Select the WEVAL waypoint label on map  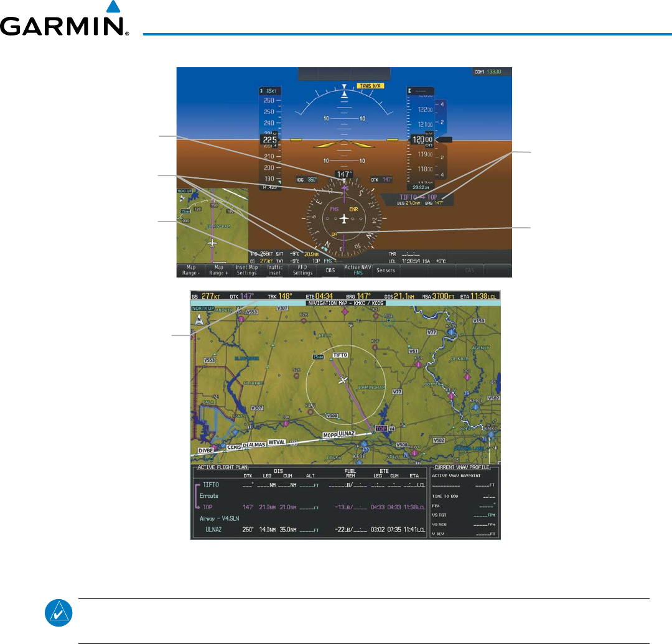pyautogui.click(x=276, y=442)
